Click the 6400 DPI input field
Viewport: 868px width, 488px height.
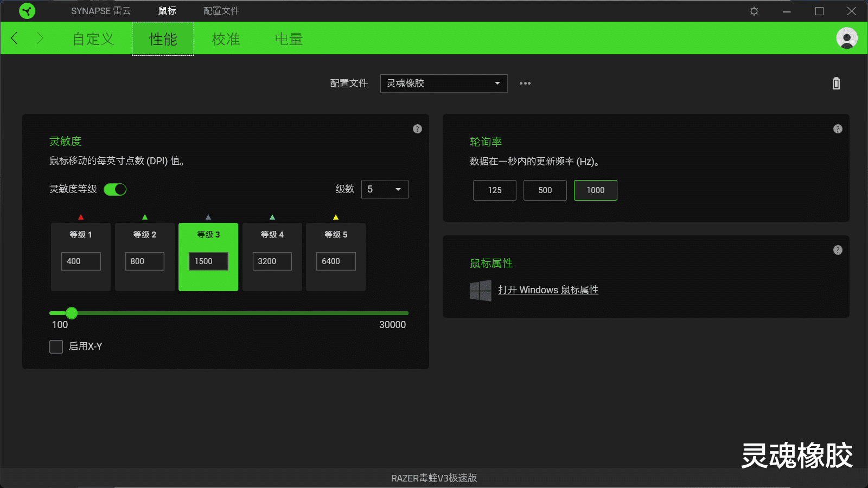point(336,261)
